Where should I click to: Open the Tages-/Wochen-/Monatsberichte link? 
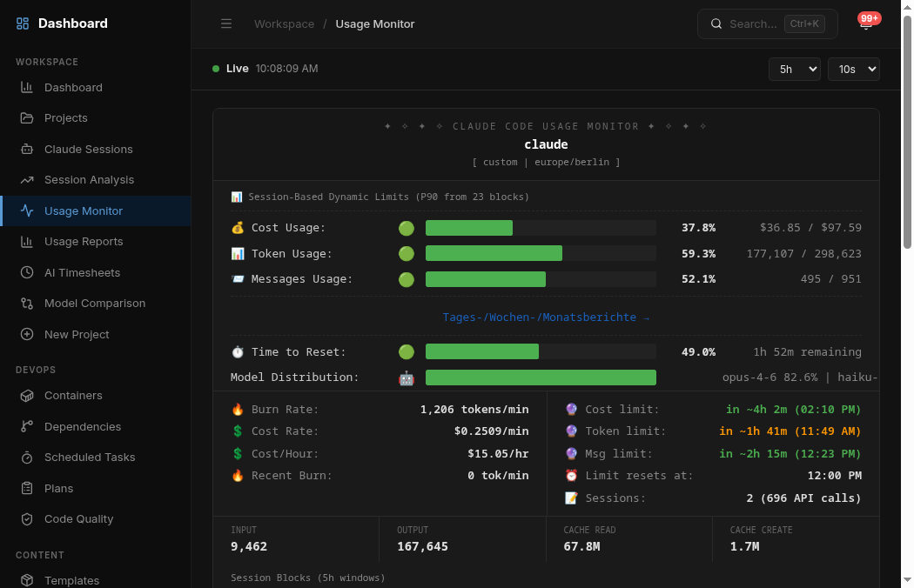(546, 317)
